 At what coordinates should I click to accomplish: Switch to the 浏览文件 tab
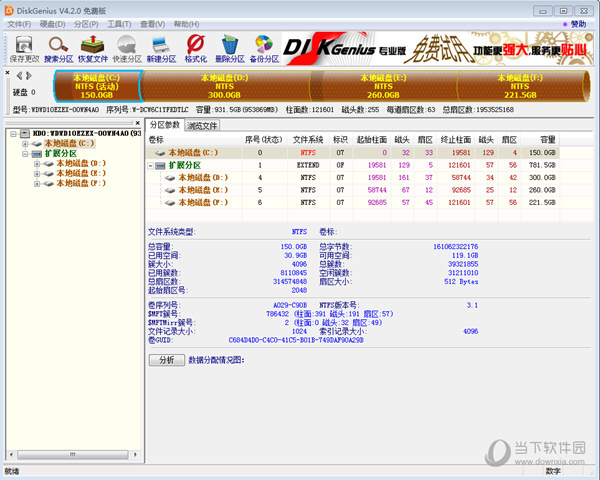coord(202,126)
